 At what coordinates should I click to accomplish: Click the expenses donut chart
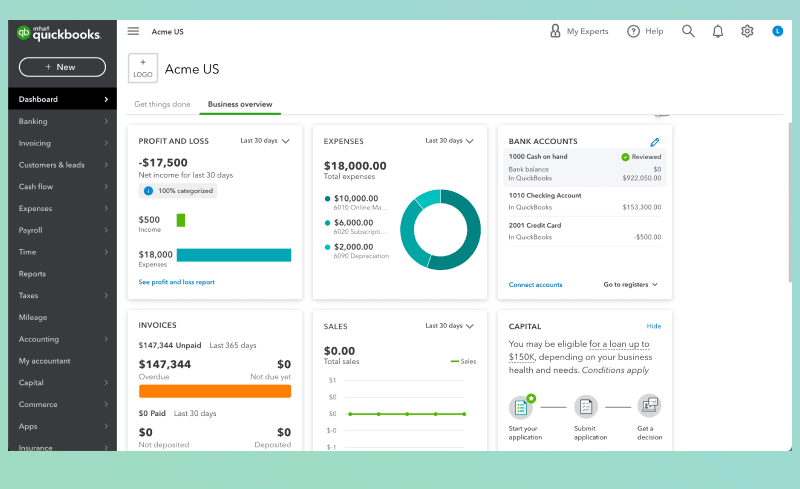coord(440,230)
